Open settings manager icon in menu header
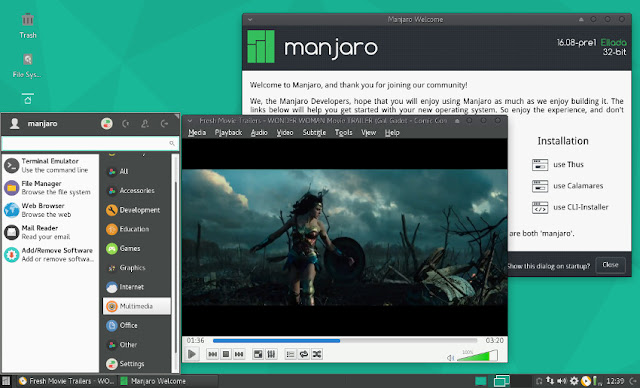The image size is (640, 388). [x=107, y=123]
